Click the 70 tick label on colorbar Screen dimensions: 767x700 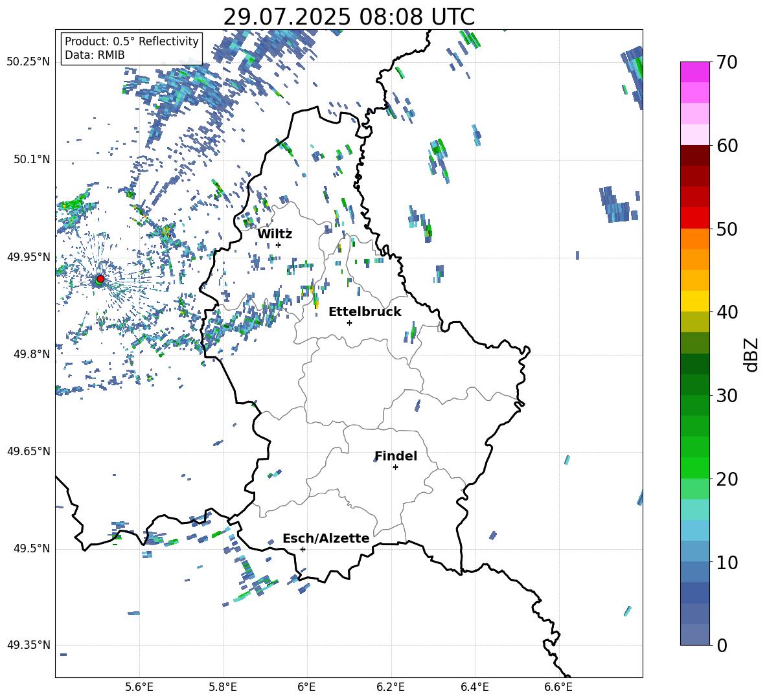point(727,62)
